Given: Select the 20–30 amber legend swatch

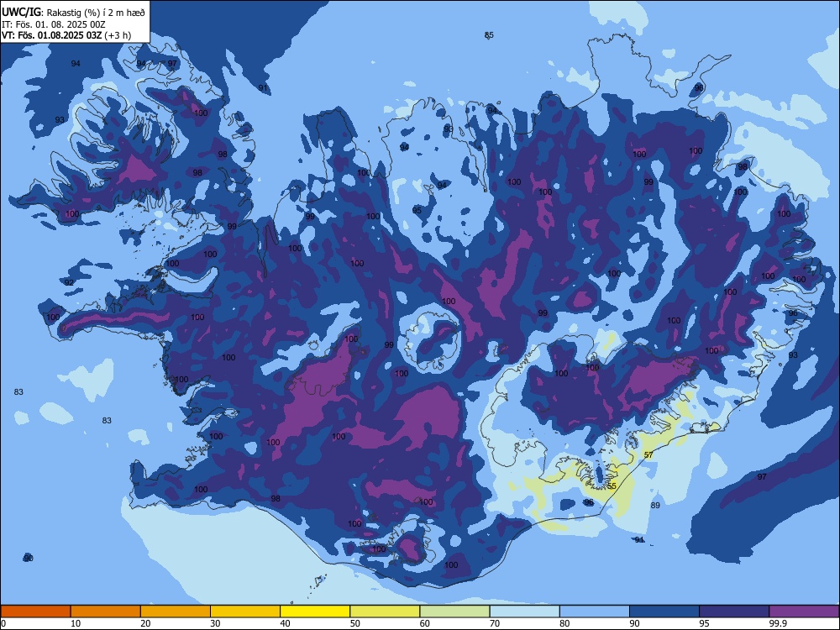Looking at the screenshot, I should point(176,612).
